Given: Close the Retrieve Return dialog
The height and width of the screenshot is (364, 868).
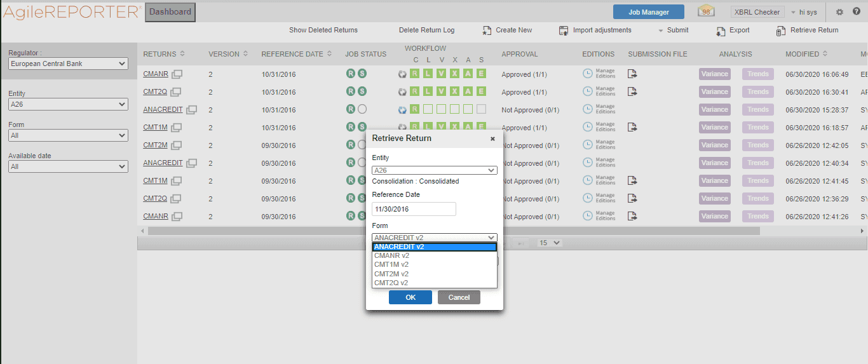Looking at the screenshot, I should (x=492, y=138).
